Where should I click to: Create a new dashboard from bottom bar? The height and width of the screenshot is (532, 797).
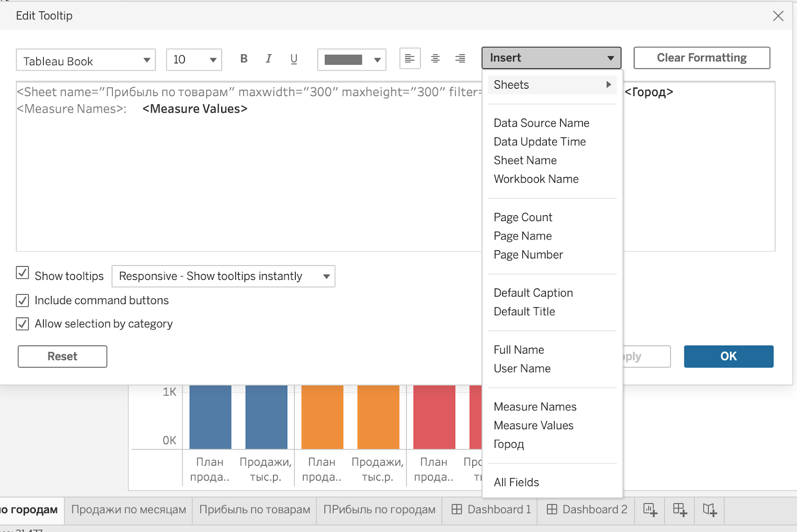tap(679, 510)
